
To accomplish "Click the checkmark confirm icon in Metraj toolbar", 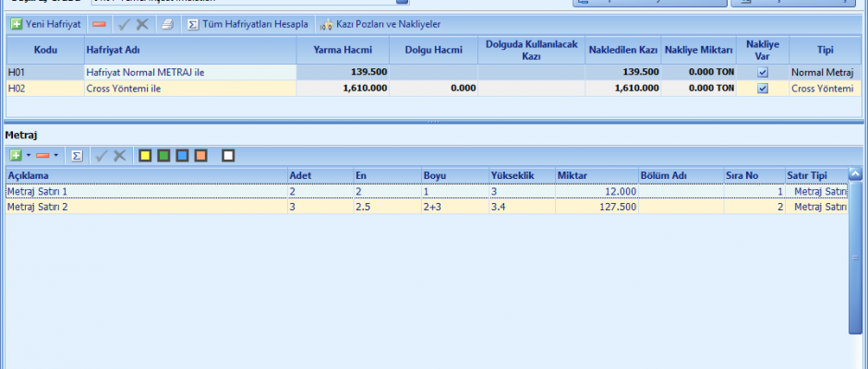I will pos(102,155).
